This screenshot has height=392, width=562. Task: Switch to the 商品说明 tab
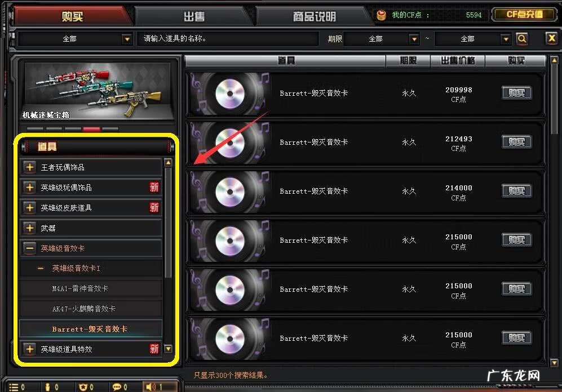pos(315,16)
